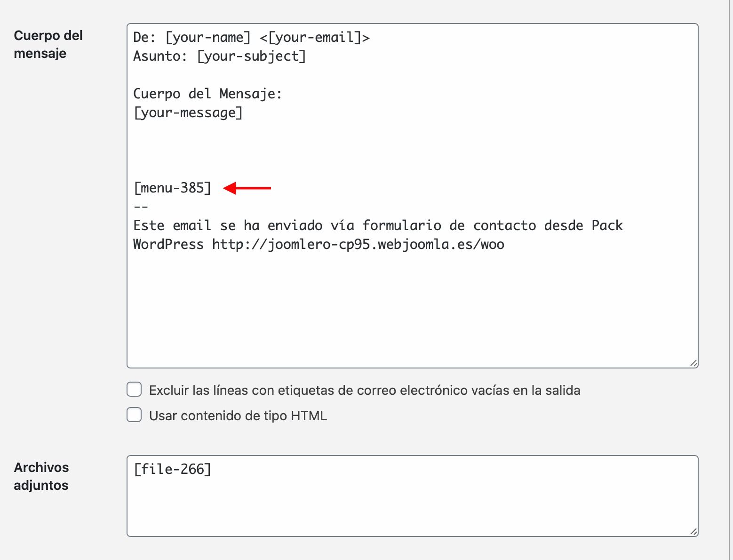Check 'Excluir las líneas con etiquetas' checkbox
This screenshot has width=733, height=560.
coord(134,390)
